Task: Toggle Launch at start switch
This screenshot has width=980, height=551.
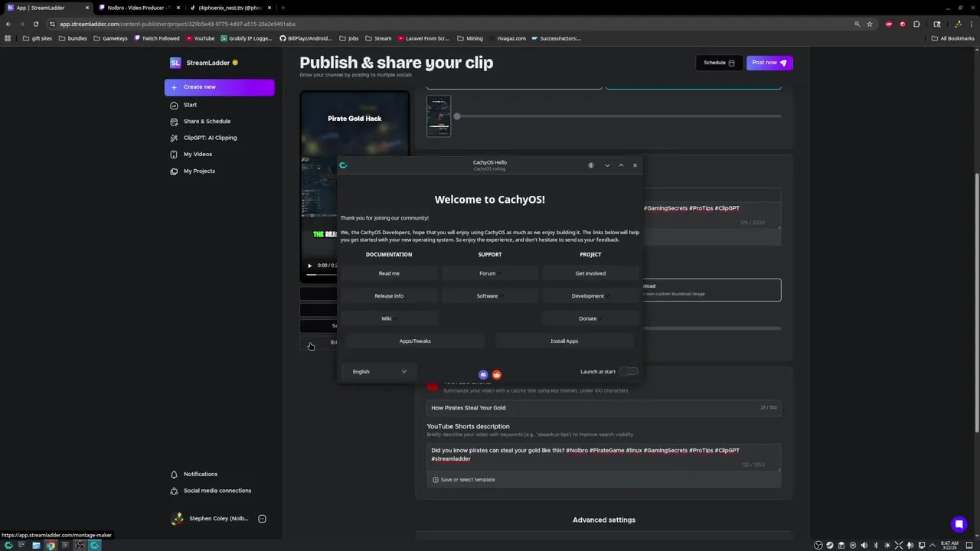Action: point(629,372)
